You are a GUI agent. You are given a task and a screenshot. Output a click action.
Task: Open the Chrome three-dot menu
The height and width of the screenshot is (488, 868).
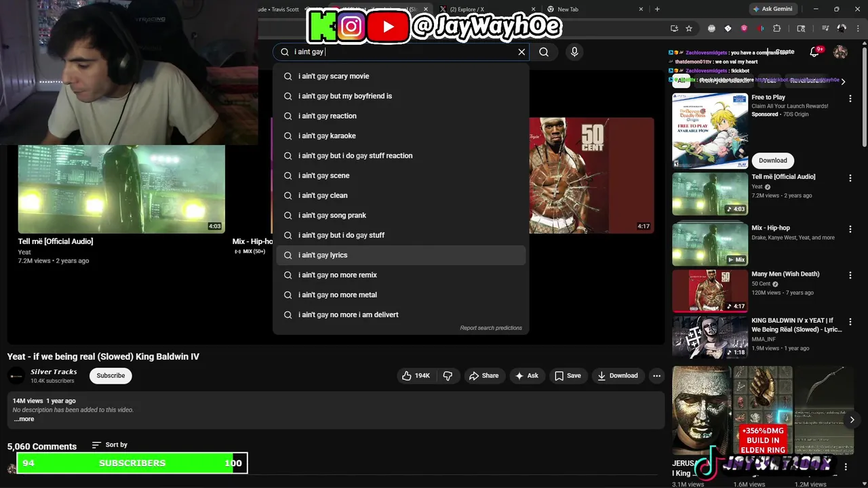point(858,28)
